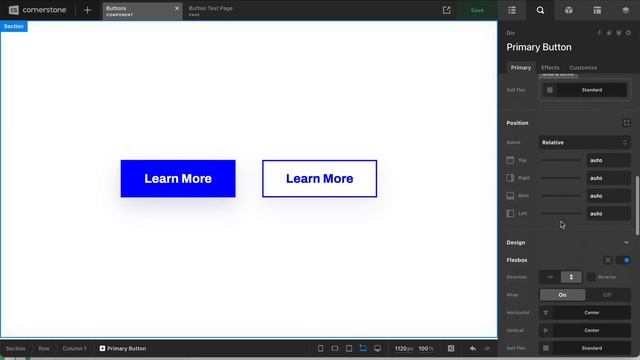640x360 pixels.
Task: Select Section in the breadcrumb
Action: click(x=16, y=349)
